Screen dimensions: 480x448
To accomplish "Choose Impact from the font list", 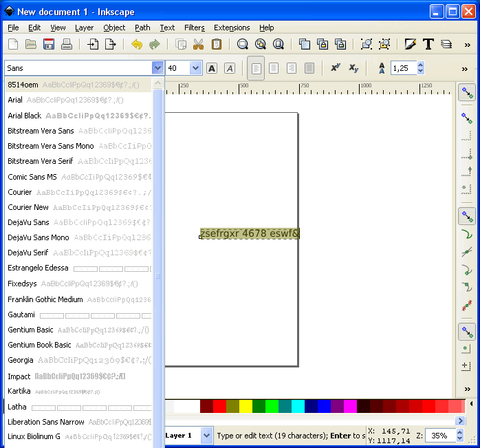I will [78, 376].
